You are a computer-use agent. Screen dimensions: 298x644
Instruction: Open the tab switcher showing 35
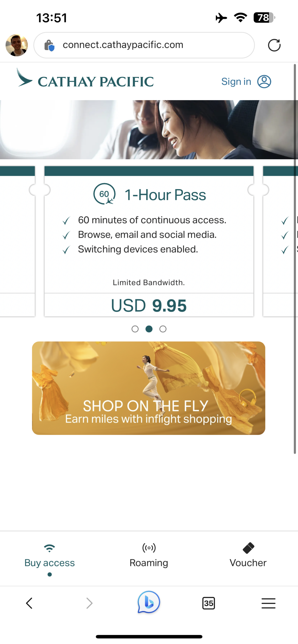[x=209, y=603]
